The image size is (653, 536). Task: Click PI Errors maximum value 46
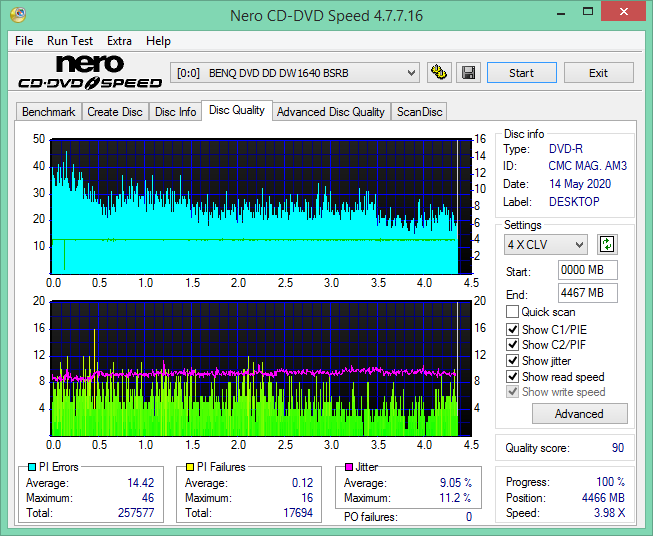click(x=148, y=498)
